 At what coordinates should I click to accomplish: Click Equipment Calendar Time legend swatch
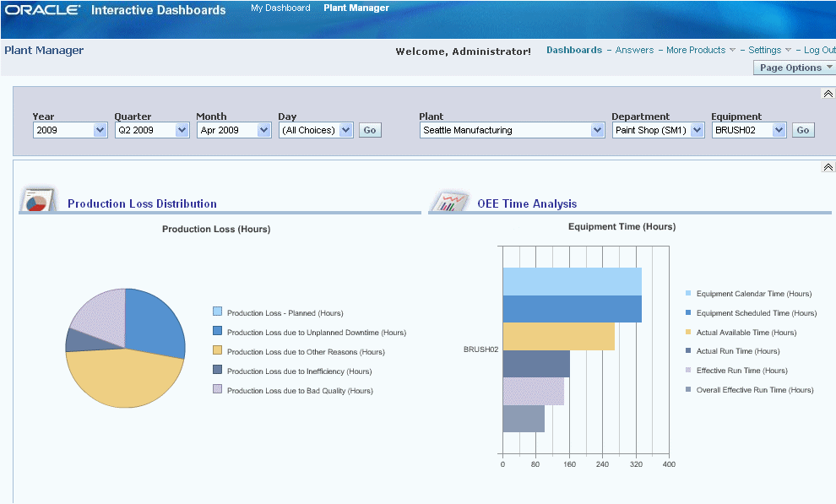[688, 293]
